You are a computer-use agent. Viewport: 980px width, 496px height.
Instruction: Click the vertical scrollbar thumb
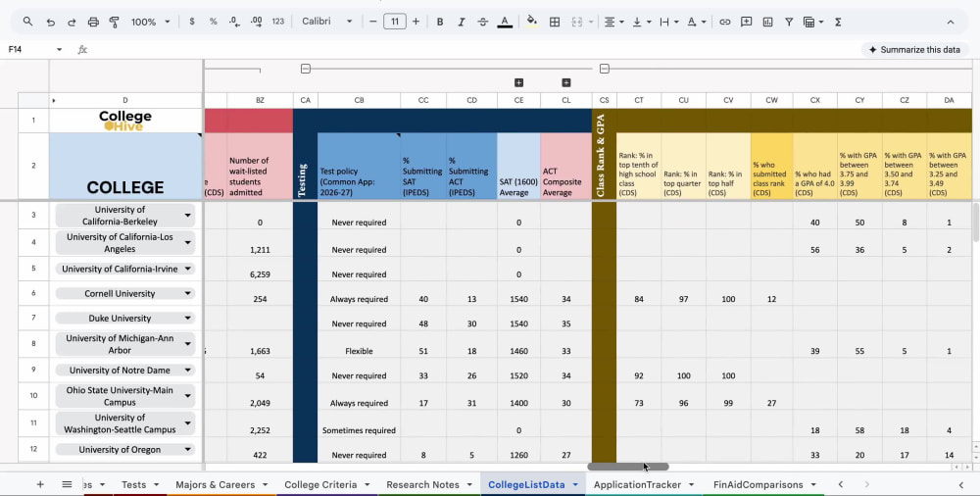pos(975,223)
